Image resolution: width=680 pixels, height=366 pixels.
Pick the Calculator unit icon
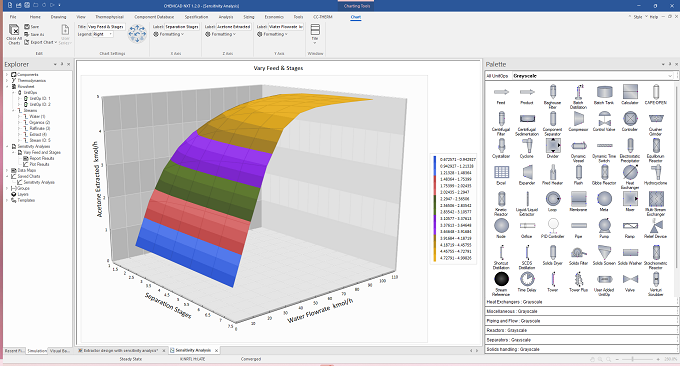point(630,92)
